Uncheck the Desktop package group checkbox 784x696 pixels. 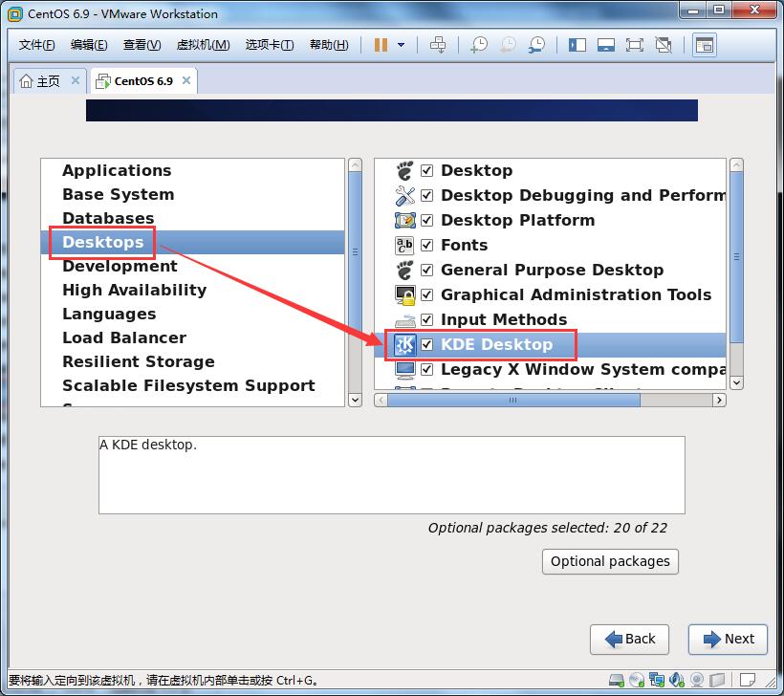click(426, 170)
